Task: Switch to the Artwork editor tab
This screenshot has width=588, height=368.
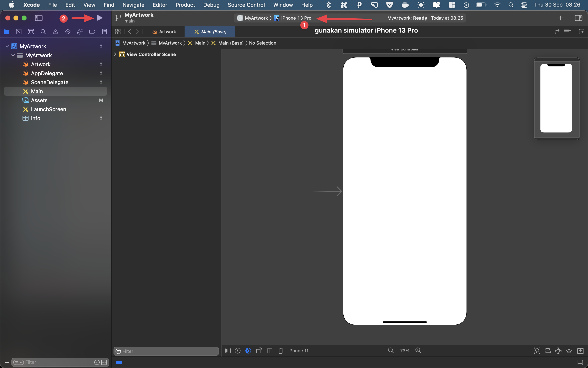Action: coord(164,32)
